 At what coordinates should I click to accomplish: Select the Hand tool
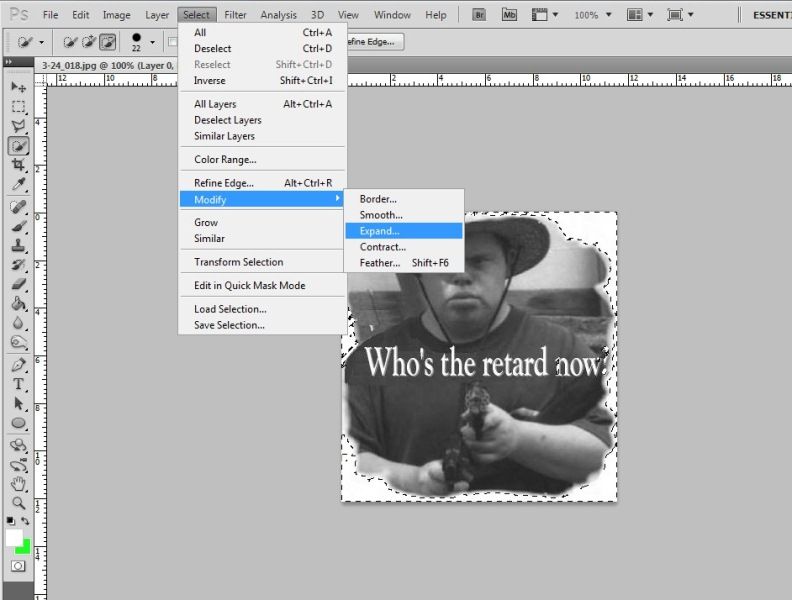pos(18,484)
